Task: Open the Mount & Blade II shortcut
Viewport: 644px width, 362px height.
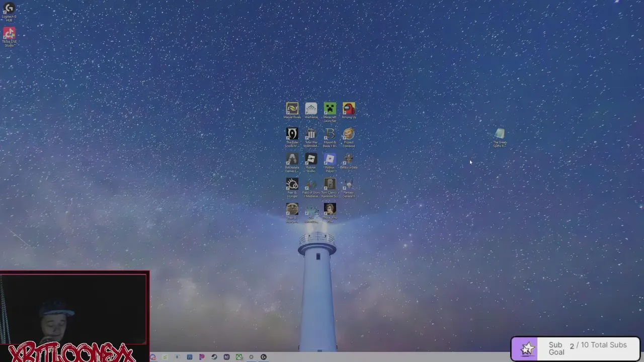Action: tap(330, 137)
